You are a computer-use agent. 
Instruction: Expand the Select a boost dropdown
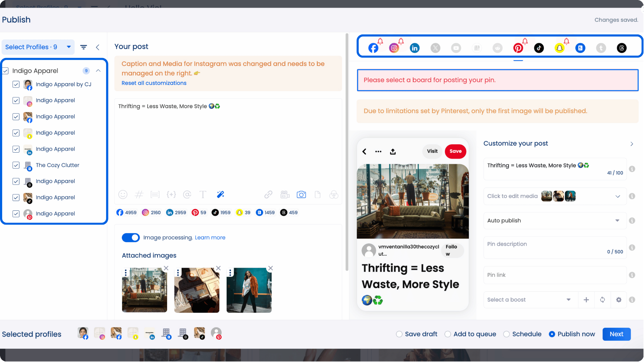568,300
